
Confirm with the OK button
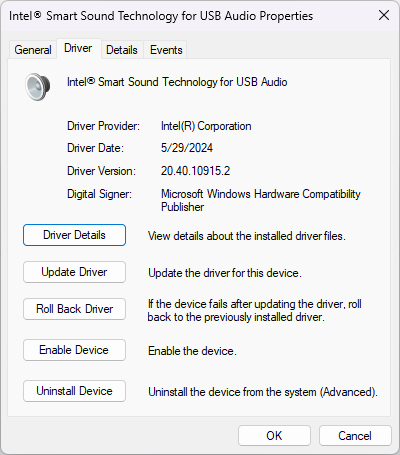pyautogui.click(x=274, y=436)
